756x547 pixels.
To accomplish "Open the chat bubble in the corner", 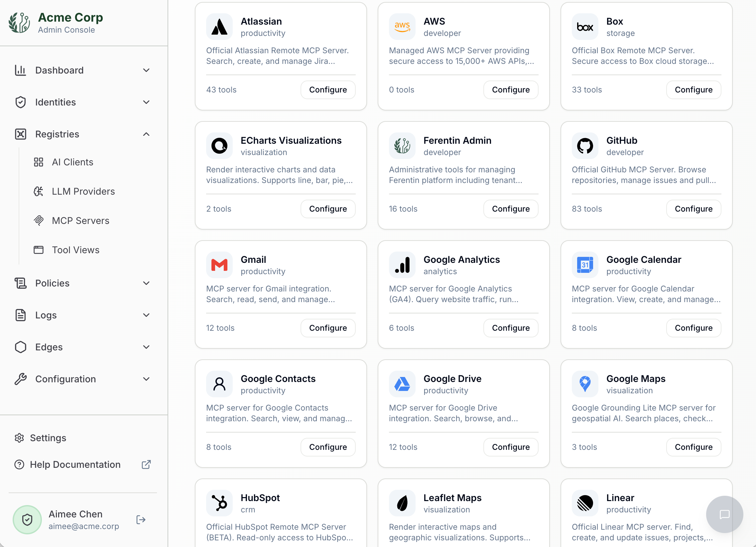I will 725,515.
